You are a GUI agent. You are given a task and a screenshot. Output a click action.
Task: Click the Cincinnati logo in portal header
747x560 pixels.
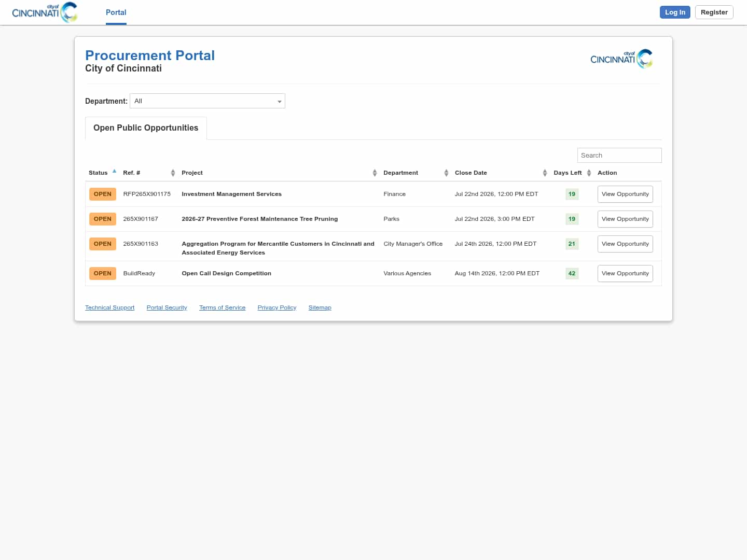pos(621,59)
